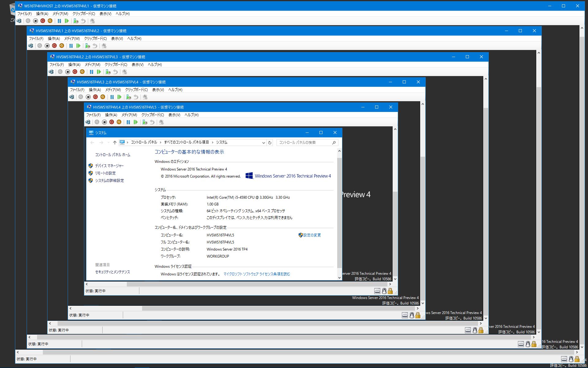Pause the HVSWS16TP4VL1 virtual machine
Screen dimensions: 588x368
click(59, 21)
